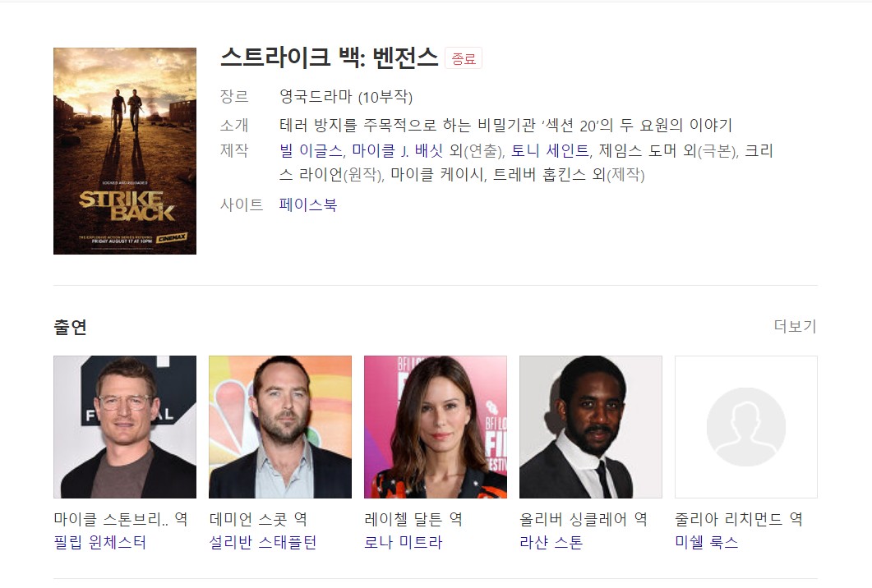Expand cast list with 더보기
Screen dimensions: 872x588
pyautogui.click(x=795, y=326)
